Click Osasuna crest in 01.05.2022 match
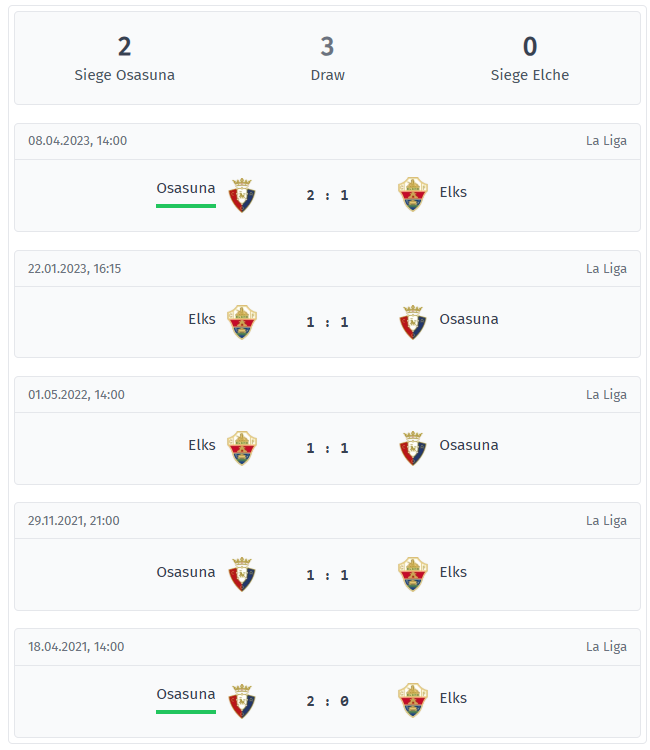 413,448
